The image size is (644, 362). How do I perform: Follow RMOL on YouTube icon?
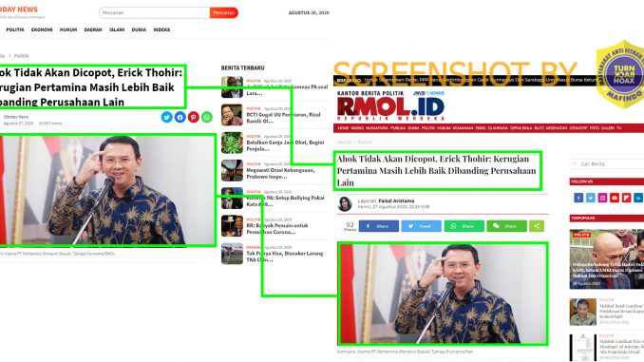pos(614,198)
